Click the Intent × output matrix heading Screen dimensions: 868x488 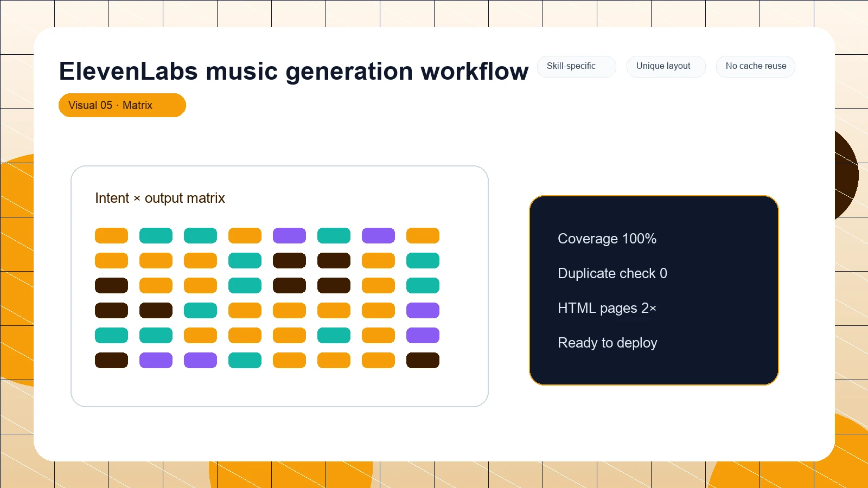pyautogui.click(x=160, y=198)
